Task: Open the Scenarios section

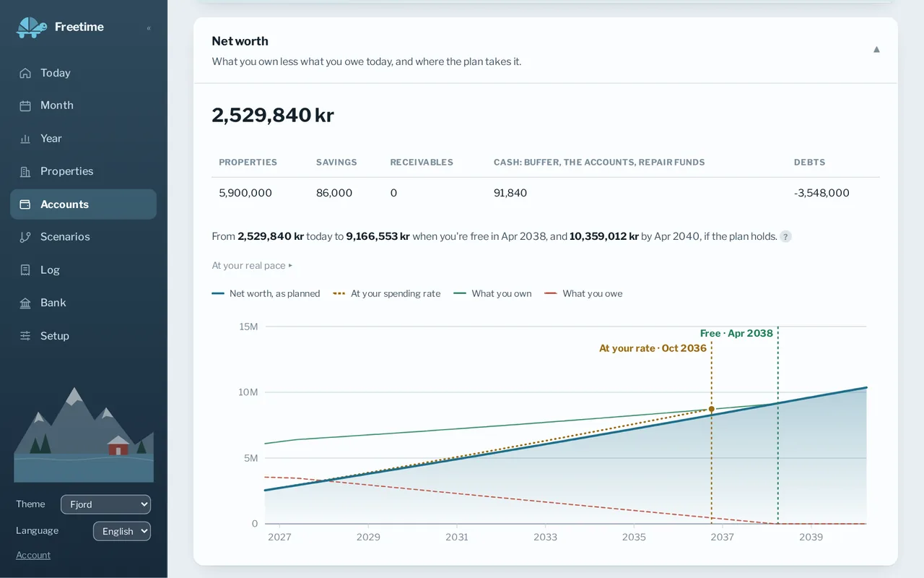Action: (83, 237)
